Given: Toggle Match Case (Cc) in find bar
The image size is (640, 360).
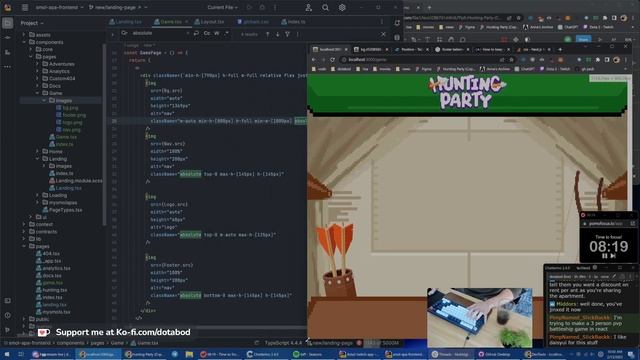Looking at the screenshot, I should tap(207, 33).
